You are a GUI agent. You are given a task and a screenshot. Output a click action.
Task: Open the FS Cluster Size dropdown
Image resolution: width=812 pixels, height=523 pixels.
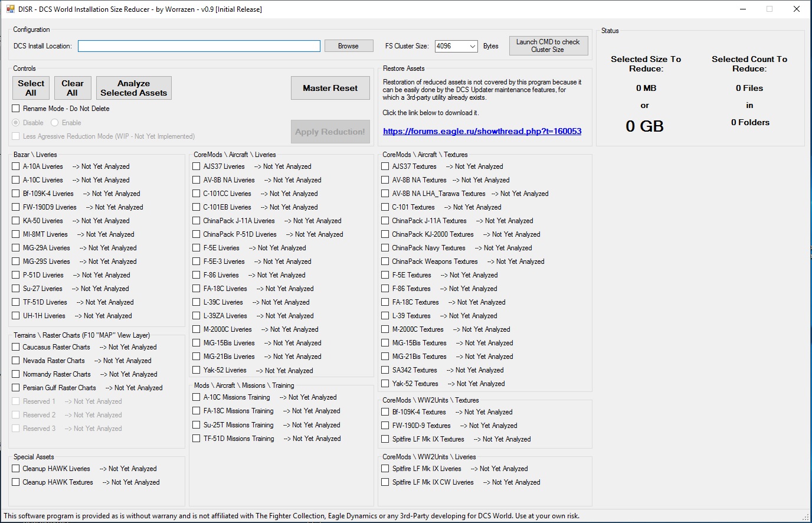pyautogui.click(x=472, y=46)
